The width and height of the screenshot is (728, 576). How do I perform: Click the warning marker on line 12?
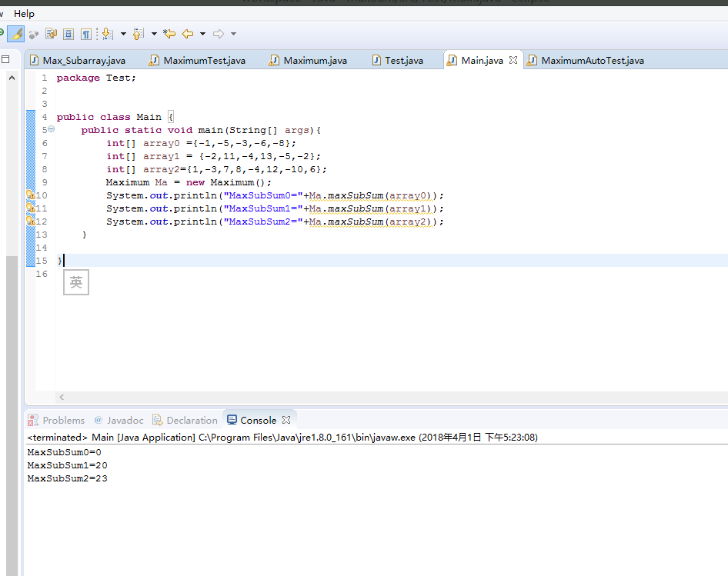tap(30, 221)
